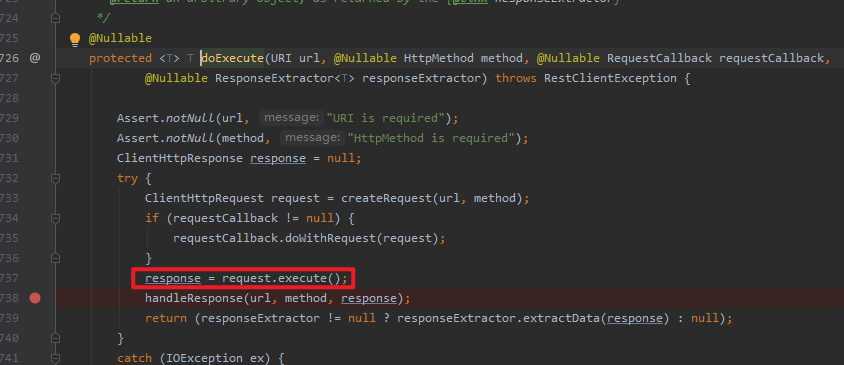The width and height of the screenshot is (844, 365).
Task: Click line number 731 in the gutter
Action: tap(9, 158)
